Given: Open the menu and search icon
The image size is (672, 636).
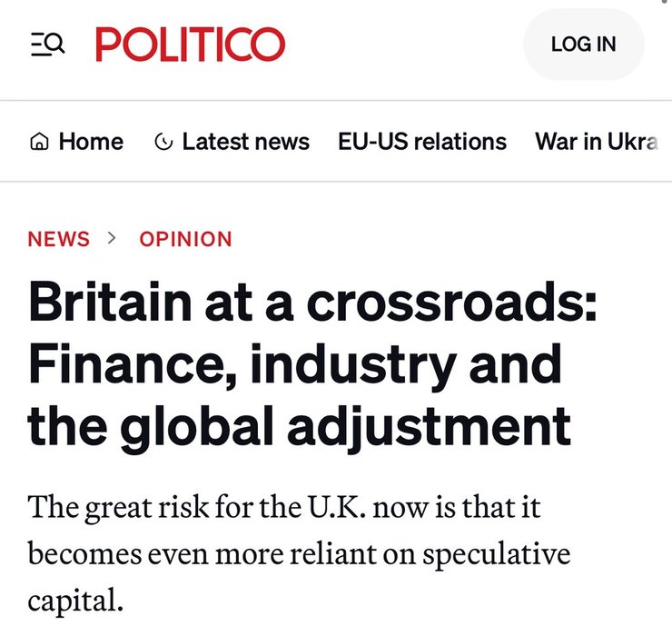Looking at the screenshot, I should tap(47, 44).
